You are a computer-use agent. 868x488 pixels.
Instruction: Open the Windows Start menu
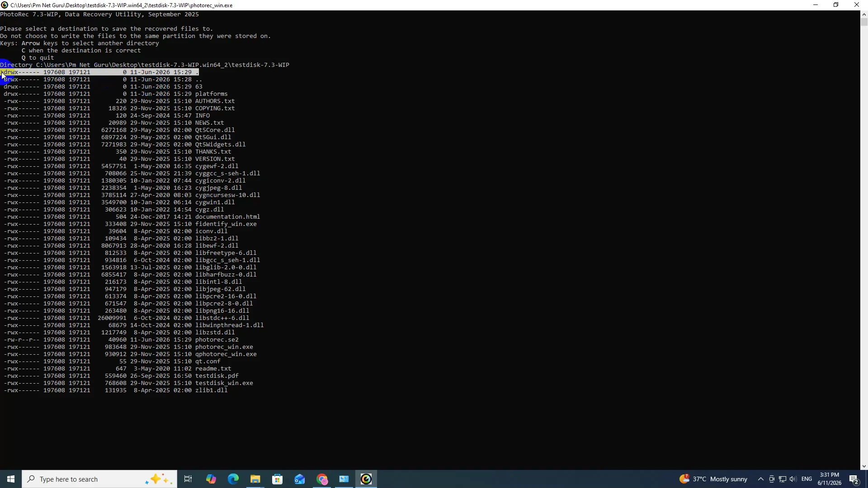click(x=11, y=479)
